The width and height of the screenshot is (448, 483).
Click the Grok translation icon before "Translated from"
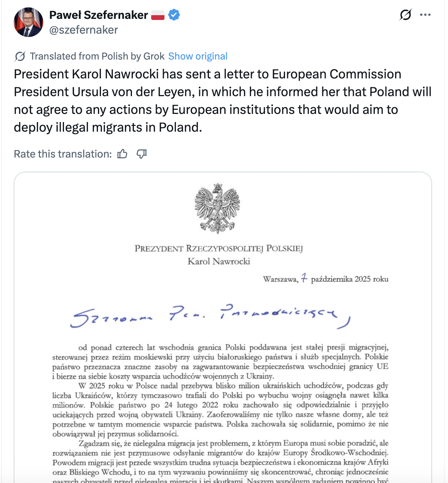pos(20,56)
